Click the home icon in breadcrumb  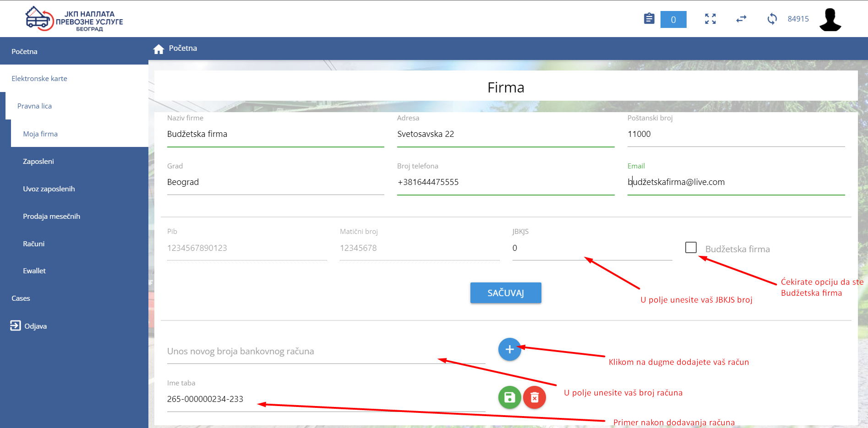[x=158, y=49]
